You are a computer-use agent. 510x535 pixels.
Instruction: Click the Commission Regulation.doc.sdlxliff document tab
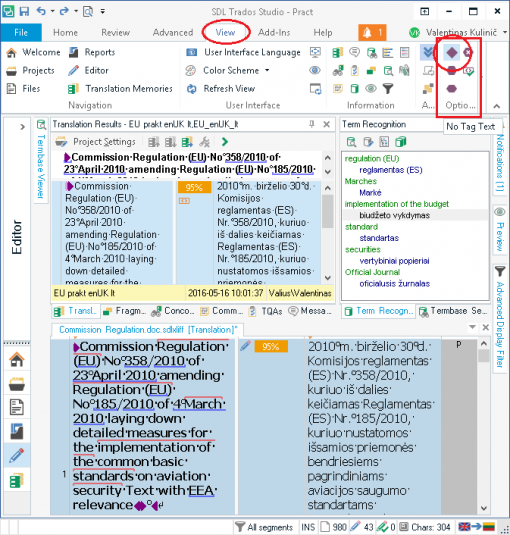[147, 330]
